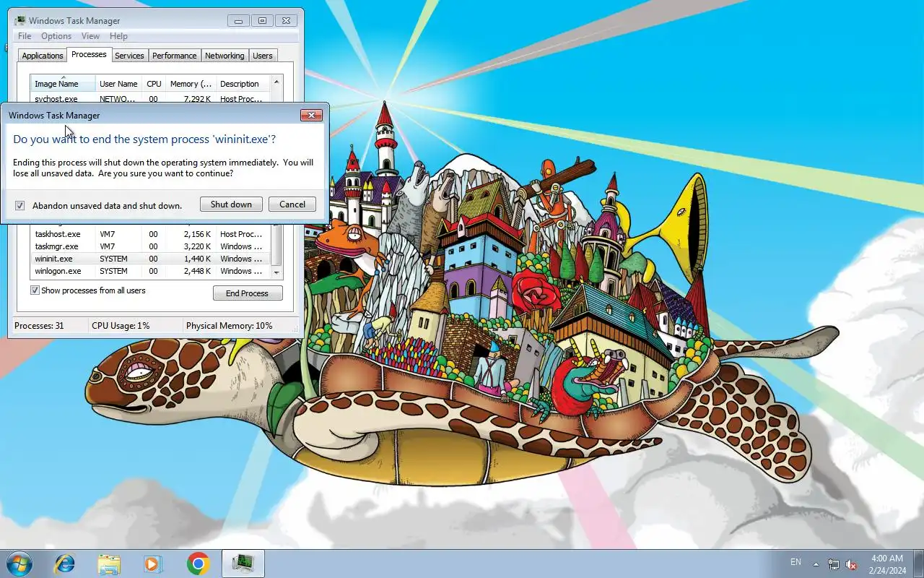Sort by Memory column header

(191, 84)
